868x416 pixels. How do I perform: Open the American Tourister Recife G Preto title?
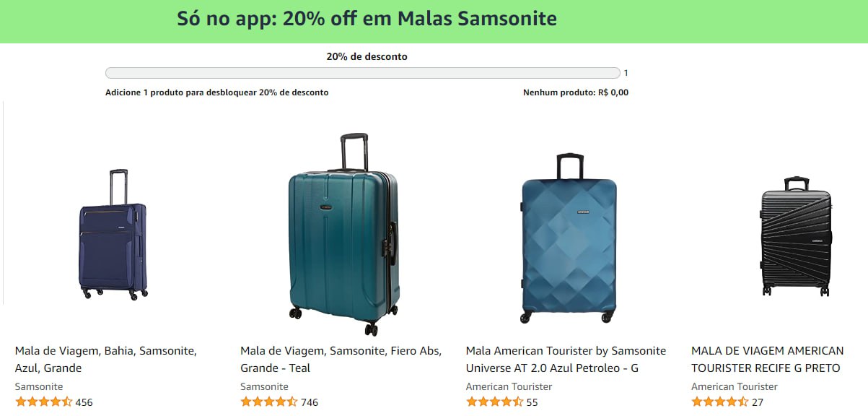(768, 359)
